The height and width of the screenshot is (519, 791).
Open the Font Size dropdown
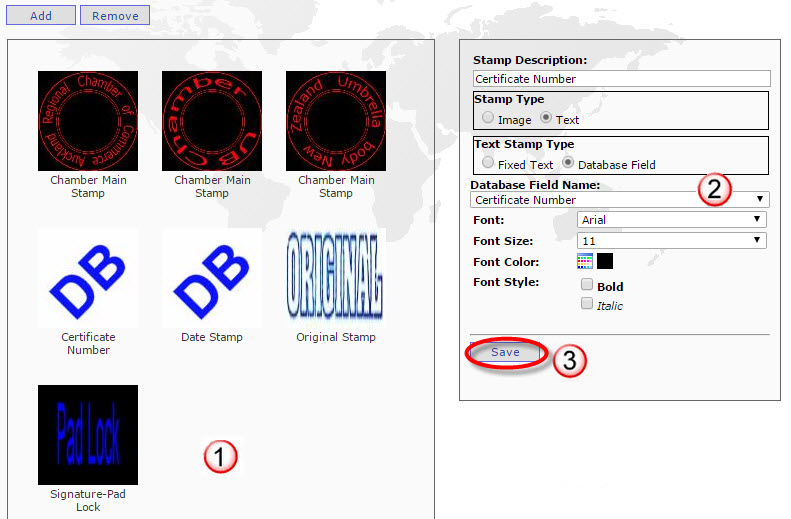click(671, 241)
